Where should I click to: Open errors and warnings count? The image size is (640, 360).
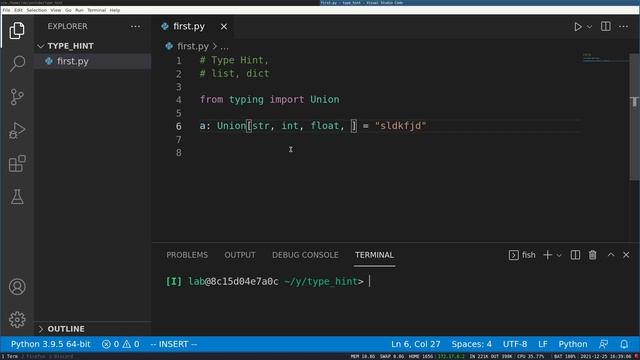[x=120, y=344]
